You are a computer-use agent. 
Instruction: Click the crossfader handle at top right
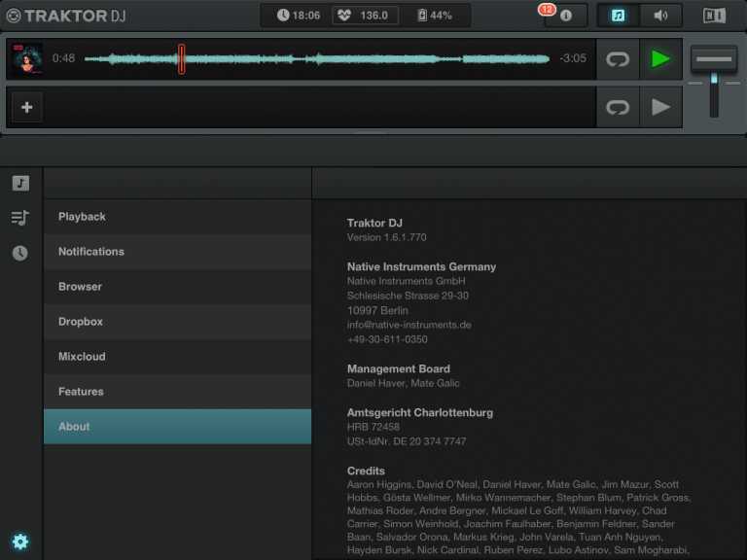(714, 59)
